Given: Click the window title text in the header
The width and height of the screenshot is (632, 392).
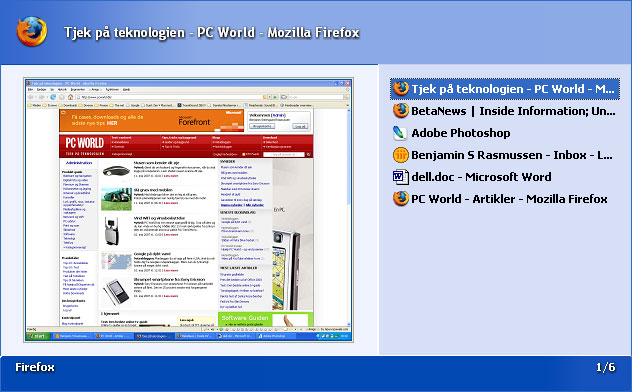Looking at the screenshot, I should click(212, 33).
